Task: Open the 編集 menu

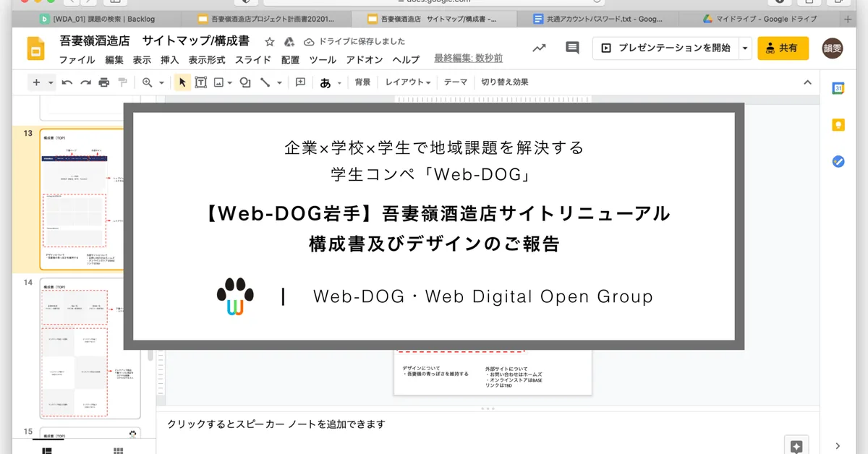Action: [114, 59]
